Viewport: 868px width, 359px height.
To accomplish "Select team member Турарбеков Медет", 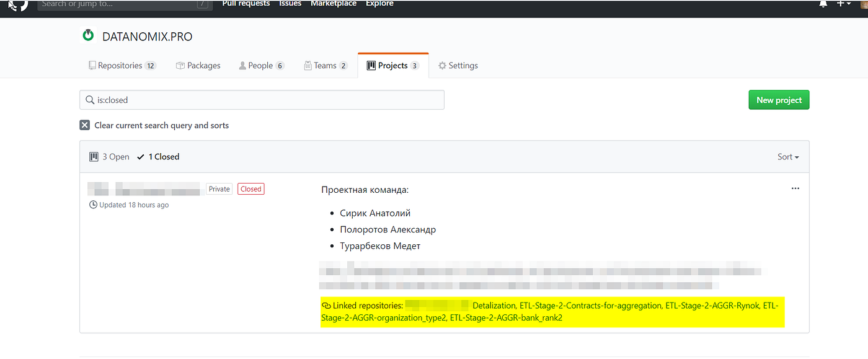I will click(380, 246).
